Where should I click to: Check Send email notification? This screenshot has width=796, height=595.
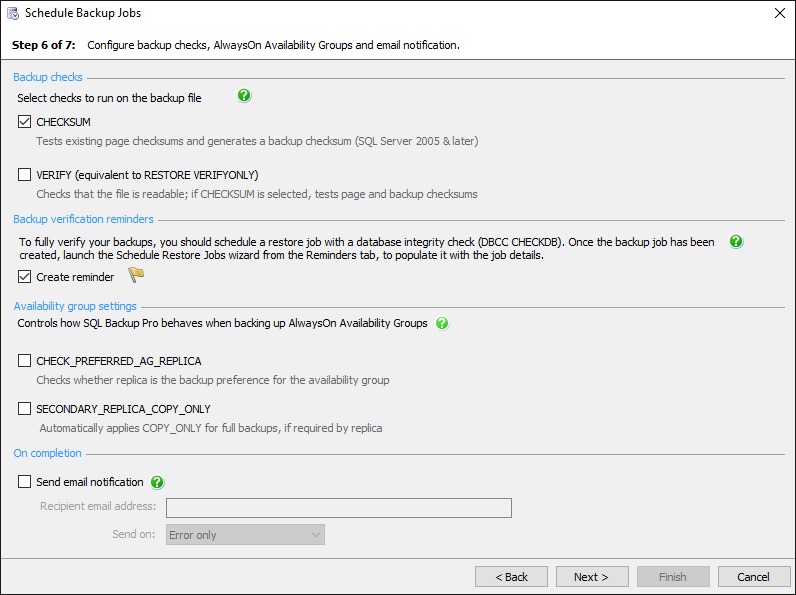[x=24, y=482]
